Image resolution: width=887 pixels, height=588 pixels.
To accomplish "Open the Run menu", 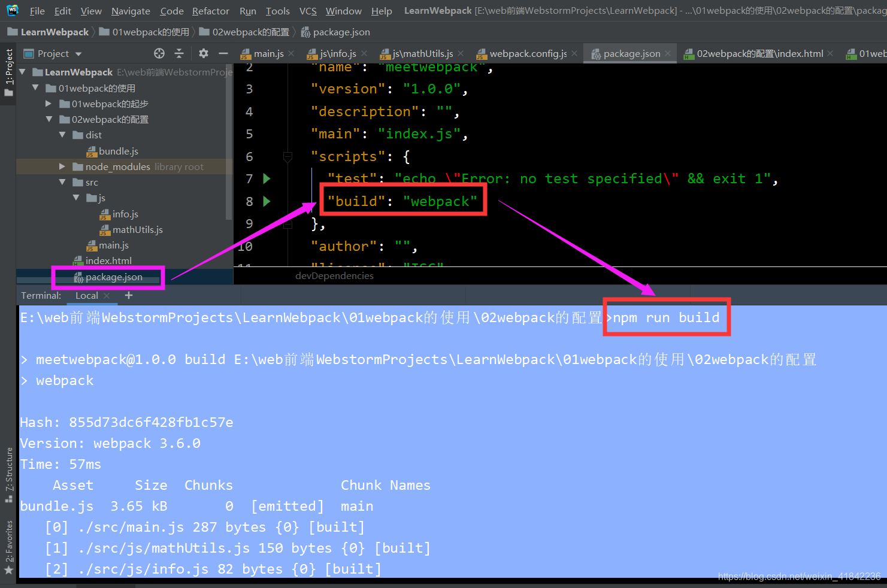I will (247, 11).
